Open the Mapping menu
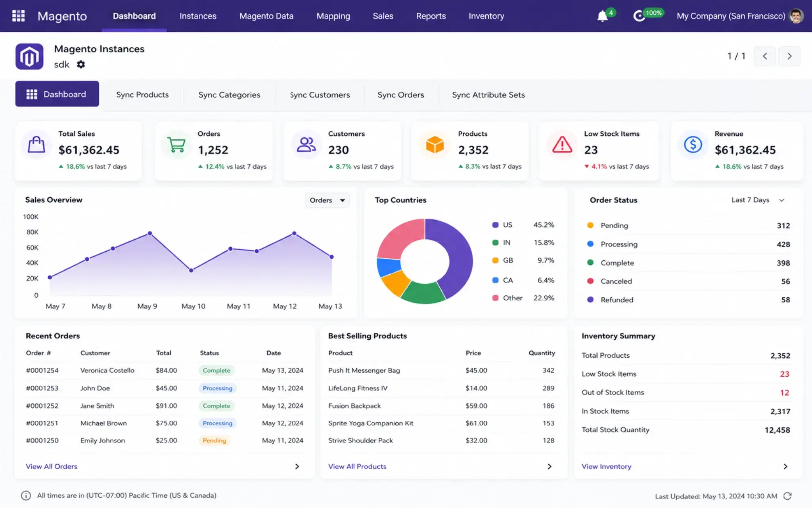 click(x=333, y=16)
